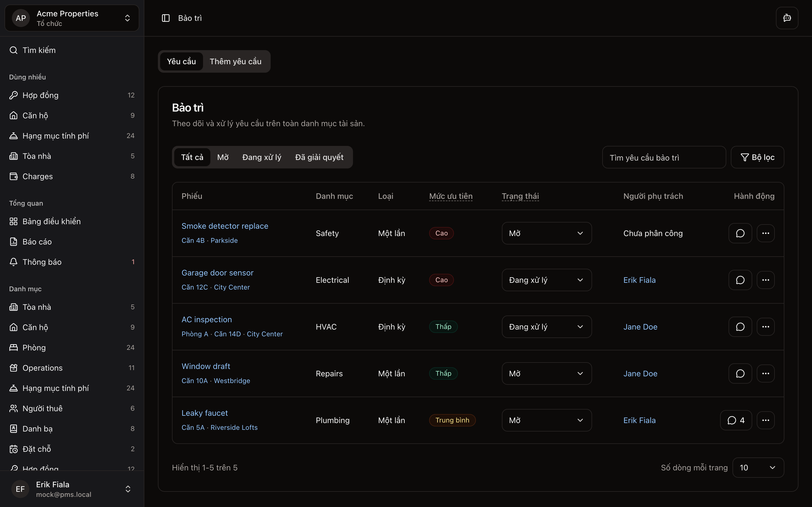Switch to the Thêm yêu cầu tab

coord(235,61)
